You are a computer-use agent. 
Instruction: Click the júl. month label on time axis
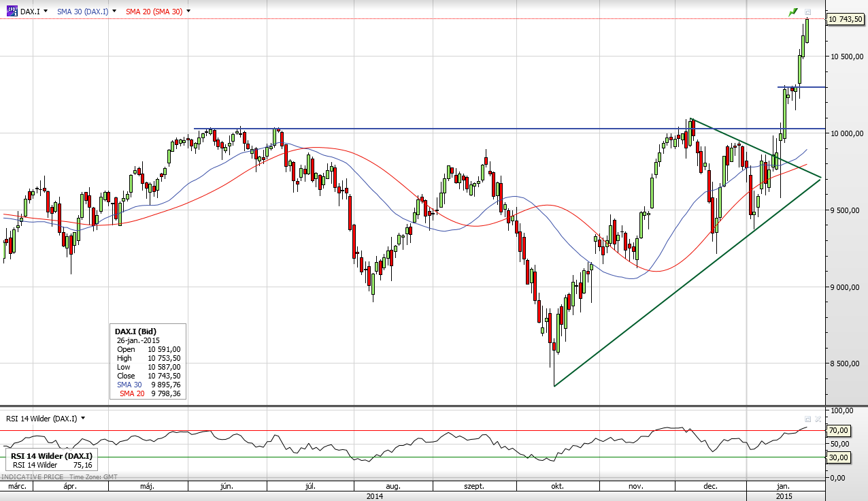[x=311, y=486]
